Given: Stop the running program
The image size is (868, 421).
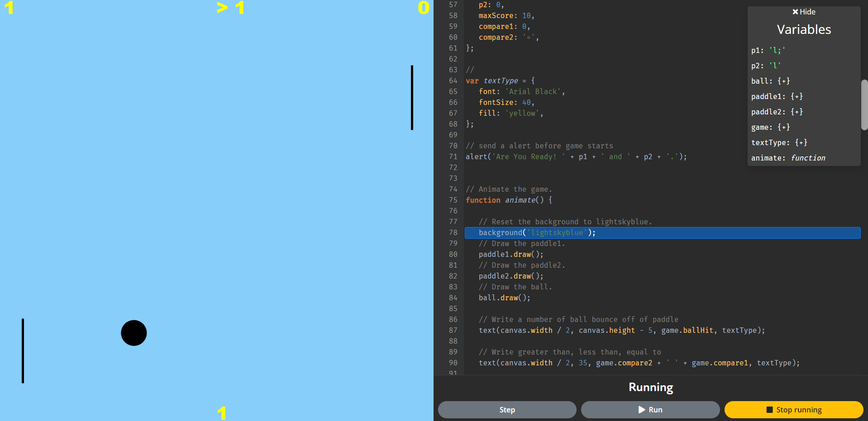Looking at the screenshot, I should tap(793, 410).
